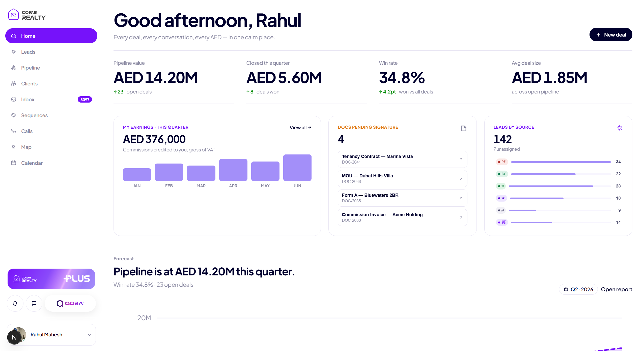Click the Com8 Realty logo
This screenshot has height=351, width=644.
[x=27, y=15]
